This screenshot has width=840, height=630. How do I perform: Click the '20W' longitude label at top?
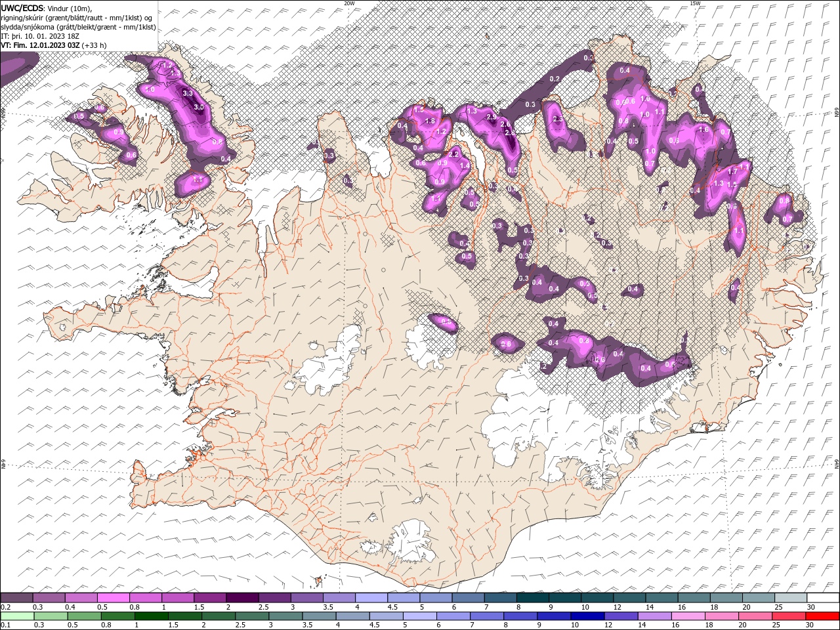click(349, 3)
